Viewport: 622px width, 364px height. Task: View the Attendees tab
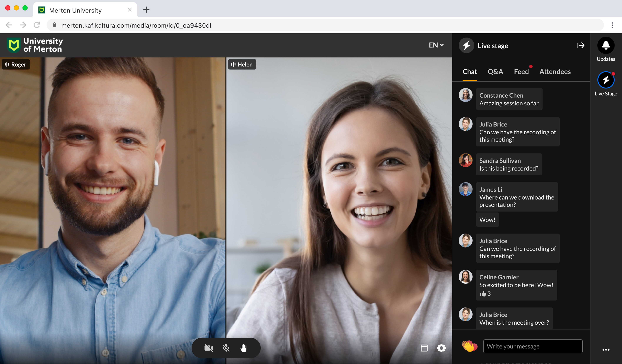pyautogui.click(x=555, y=72)
